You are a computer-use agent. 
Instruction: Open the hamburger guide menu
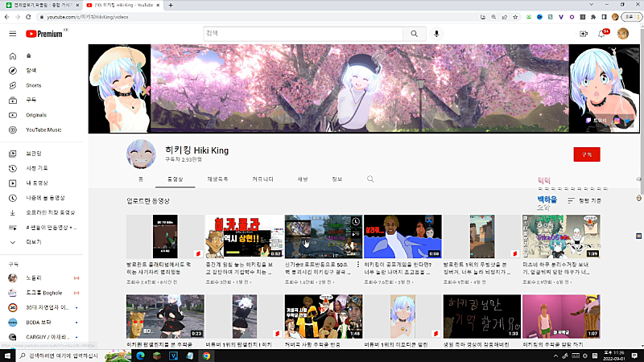pos(12,34)
